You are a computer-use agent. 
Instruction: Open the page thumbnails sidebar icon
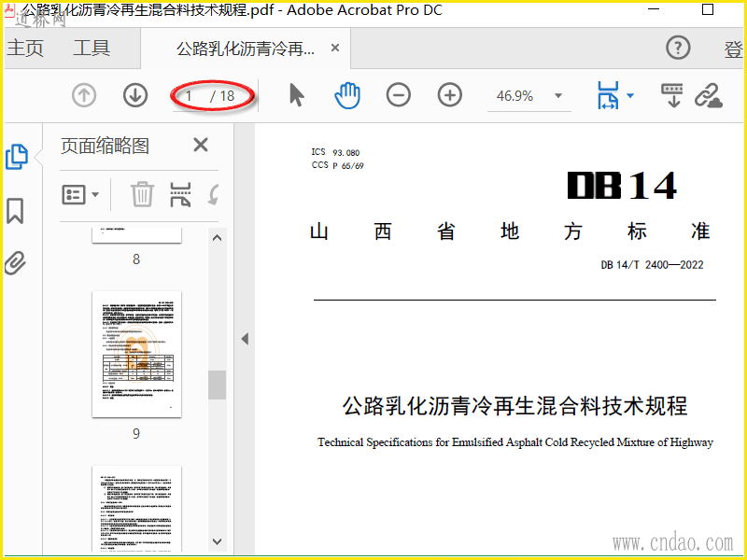tap(17, 156)
